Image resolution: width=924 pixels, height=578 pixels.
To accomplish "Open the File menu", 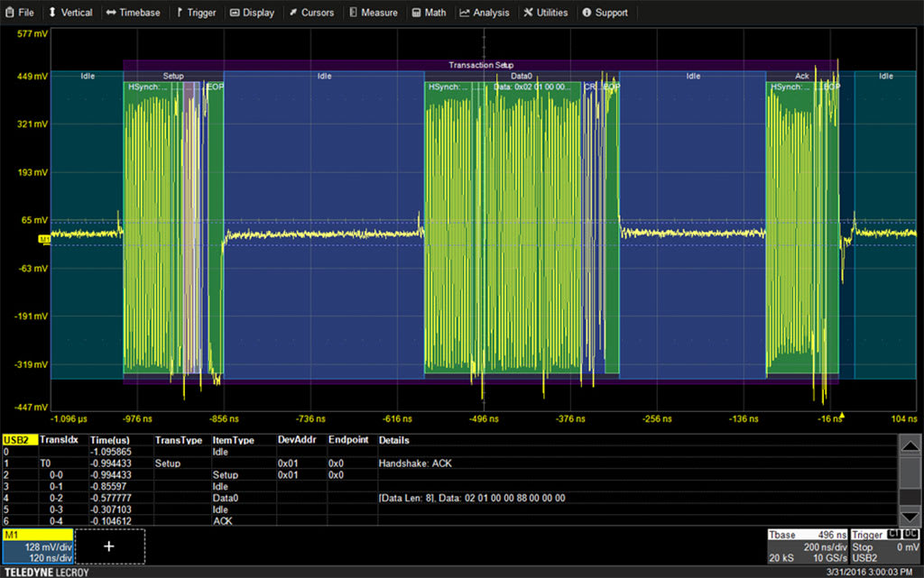I will (20, 13).
